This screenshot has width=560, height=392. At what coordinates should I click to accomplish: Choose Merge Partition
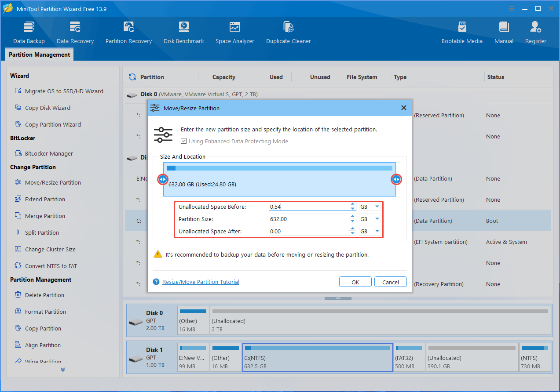40,216
